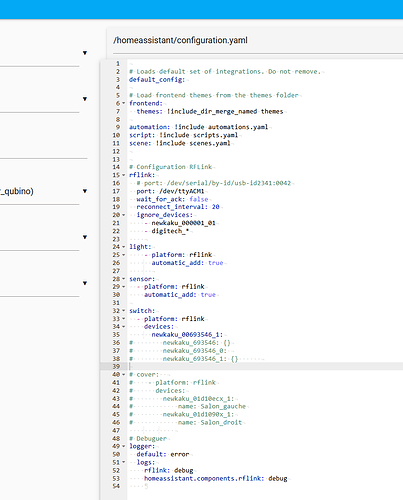Place cursor on port: /dev/ttyACM1 line
The width and height of the screenshot is (403, 500).
click(170, 191)
